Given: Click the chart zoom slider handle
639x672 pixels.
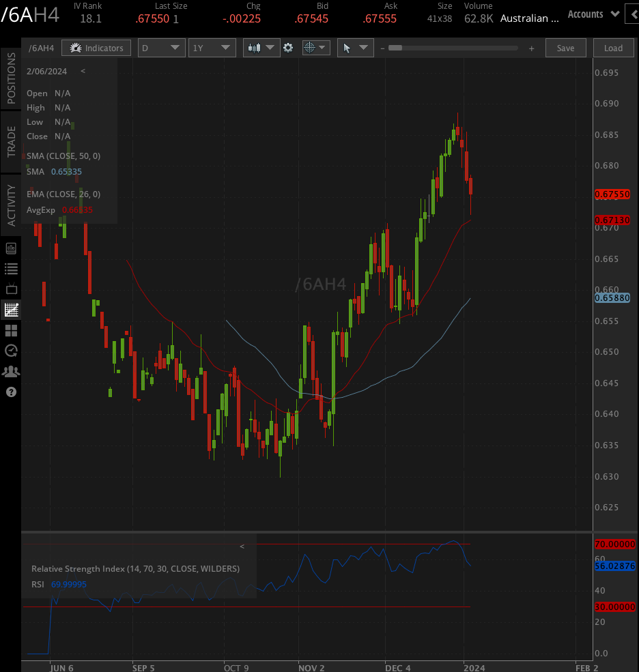Looking at the screenshot, I should tap(395, 48).
